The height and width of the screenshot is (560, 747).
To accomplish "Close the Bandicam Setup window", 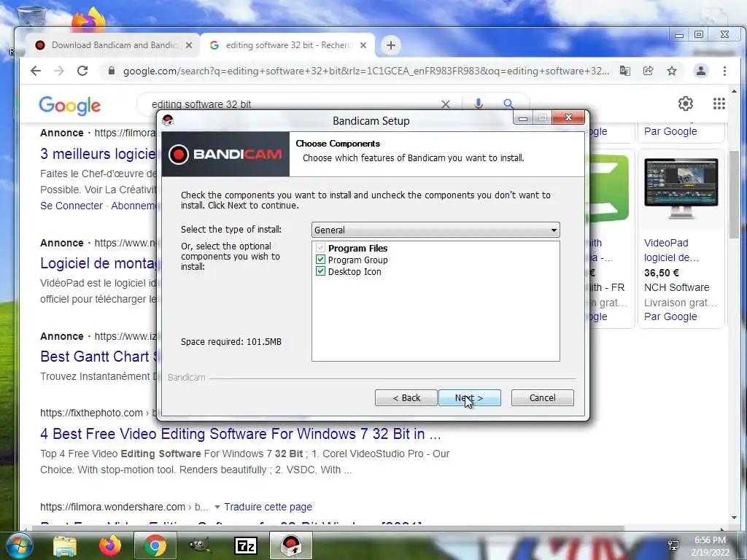I will pyautogui.click(x=568, y=117).
